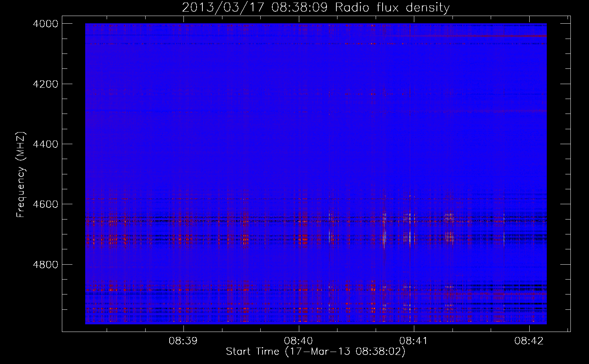Click the '4400' frequency axis label
589x364 pixels.
(45, 144)
